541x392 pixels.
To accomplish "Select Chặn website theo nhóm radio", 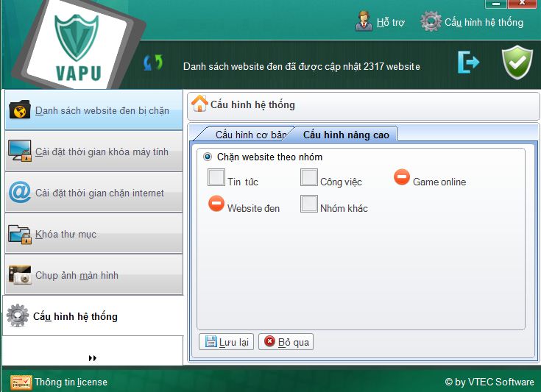I will coord(208,157).
